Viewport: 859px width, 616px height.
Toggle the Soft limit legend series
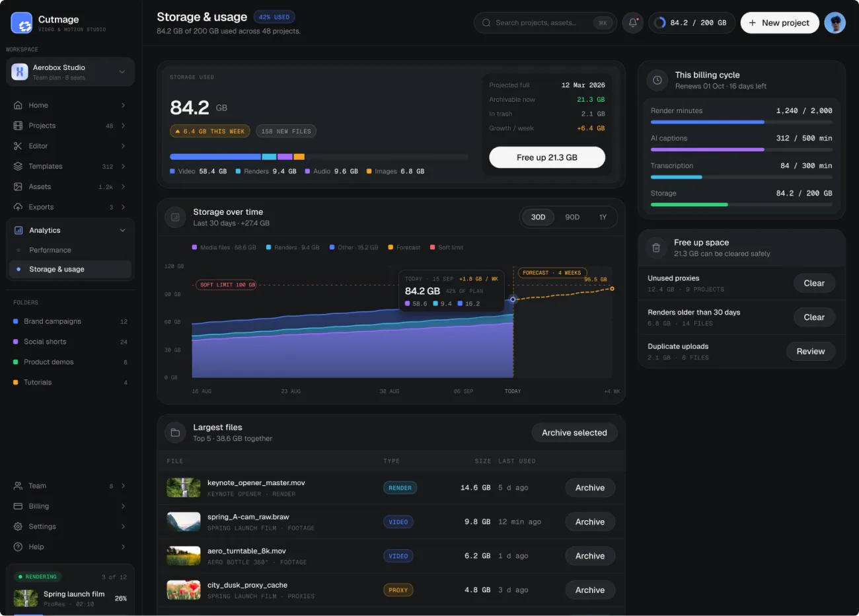[x=447, y=247]
